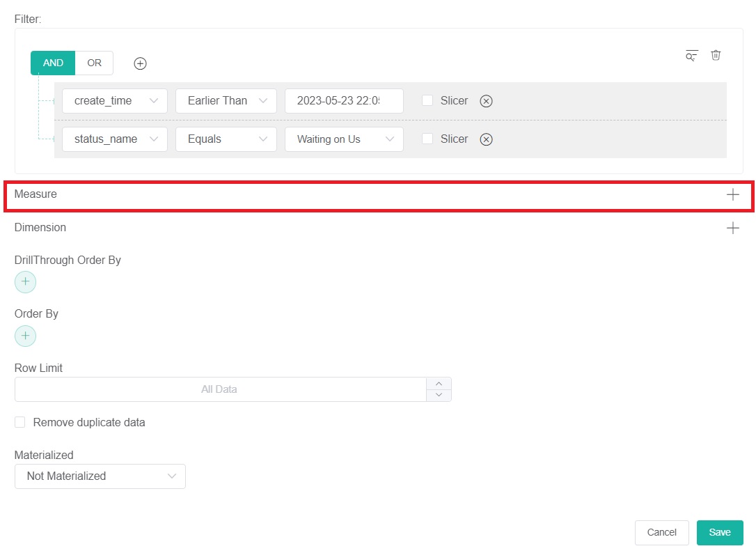Remove the create_time filter row
This screenshot has width=756, height=560.
[x=487, y=101]
